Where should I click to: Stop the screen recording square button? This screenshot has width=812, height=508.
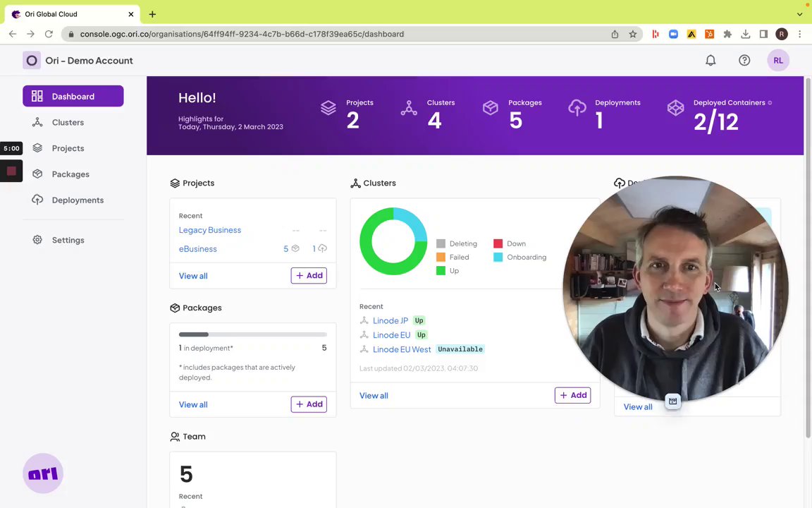click(11, 171)
